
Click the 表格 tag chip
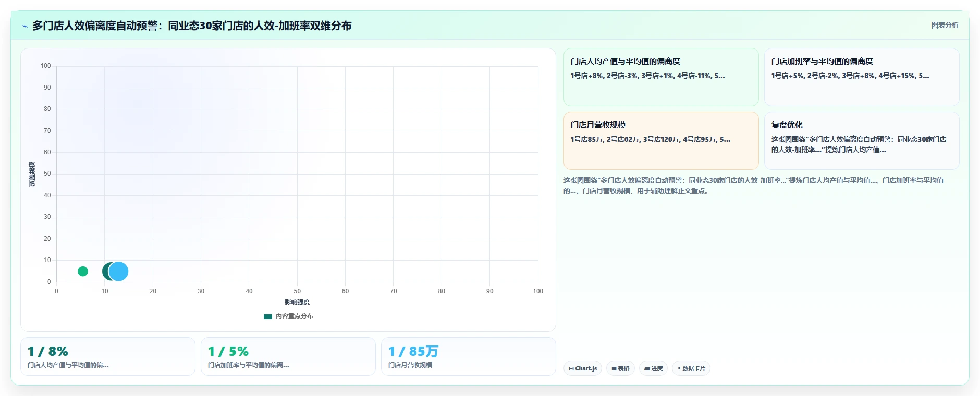(620, 368)
